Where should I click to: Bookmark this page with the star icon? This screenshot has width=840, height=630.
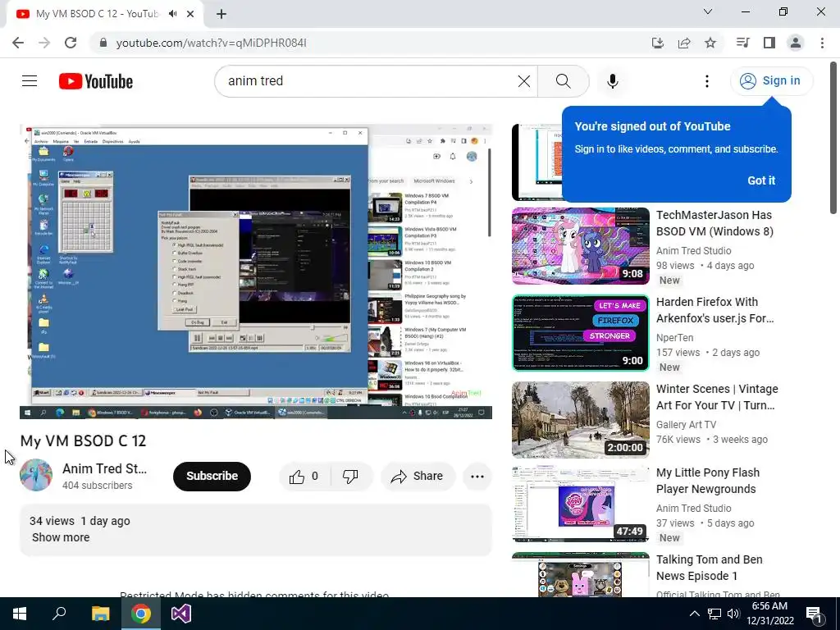pyautogui.click(x=710, y=43)
